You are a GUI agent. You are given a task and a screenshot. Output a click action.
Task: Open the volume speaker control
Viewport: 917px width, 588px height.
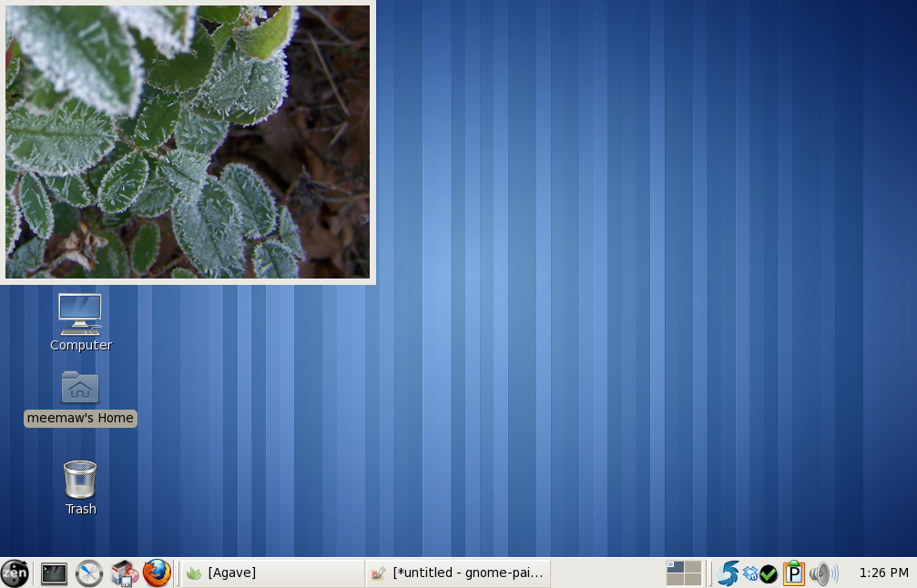tap(823, 573)
